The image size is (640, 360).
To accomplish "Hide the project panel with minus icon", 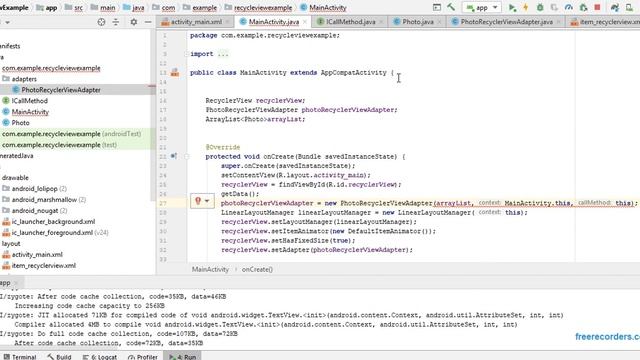I will 148,22.
